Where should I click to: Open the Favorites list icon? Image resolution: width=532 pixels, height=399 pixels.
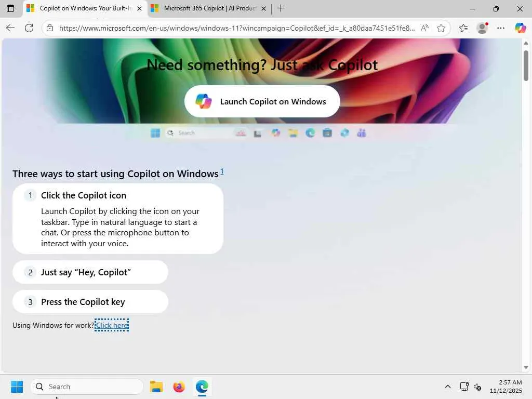463,28
